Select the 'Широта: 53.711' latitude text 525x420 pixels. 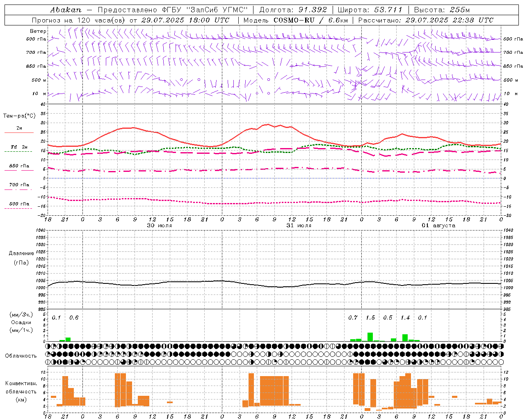(370, 10)
